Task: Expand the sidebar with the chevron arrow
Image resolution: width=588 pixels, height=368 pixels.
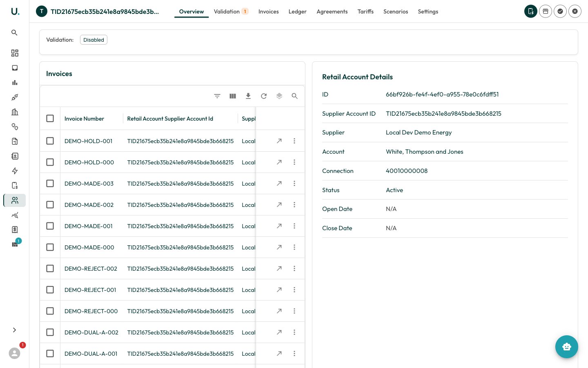Action: click(15, 330)
